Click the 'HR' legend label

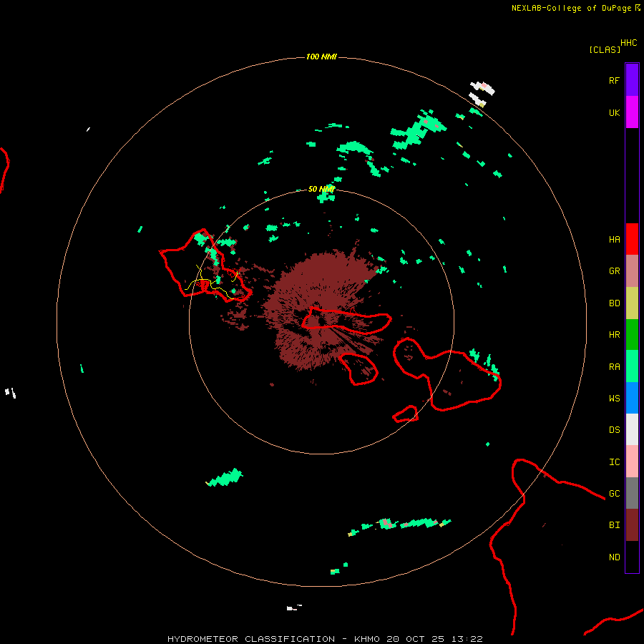(614, 335)
